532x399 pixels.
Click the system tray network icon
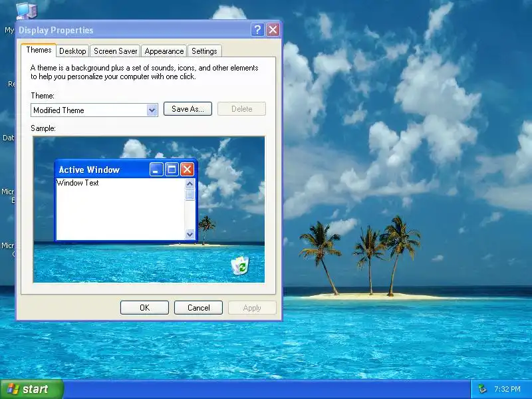(x=482, y=389)
